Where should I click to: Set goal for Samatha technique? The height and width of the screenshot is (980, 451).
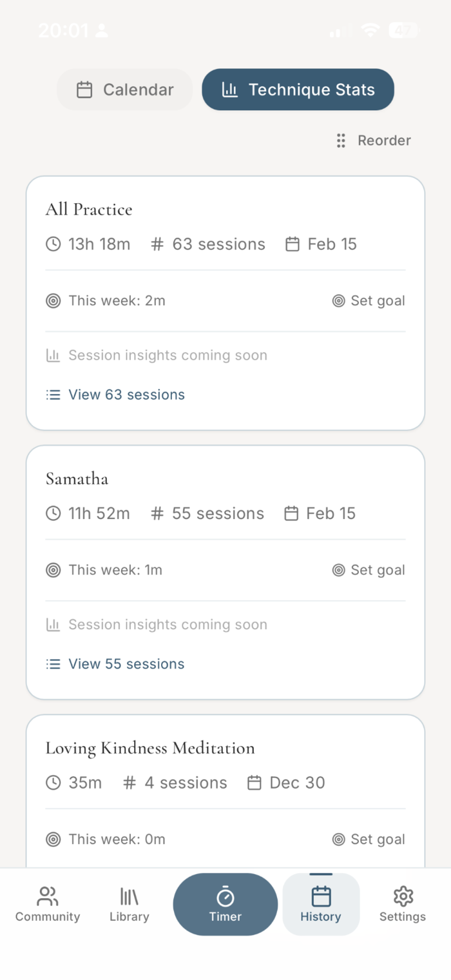(369, 570)
